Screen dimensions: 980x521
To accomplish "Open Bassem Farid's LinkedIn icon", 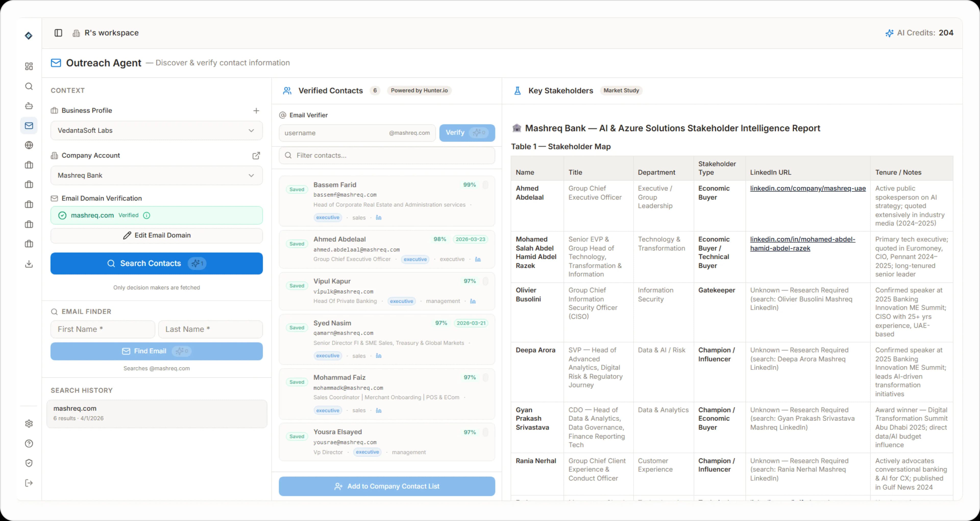I will pyautogui.click(x=378, y=218).
